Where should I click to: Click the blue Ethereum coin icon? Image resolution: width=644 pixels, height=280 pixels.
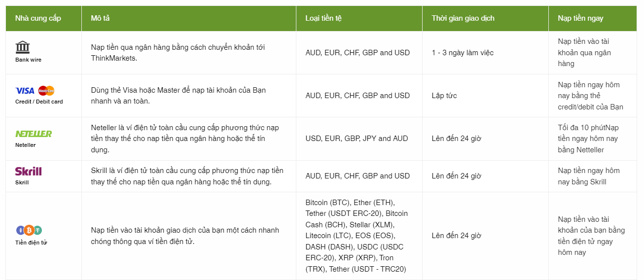click(20, 230)
